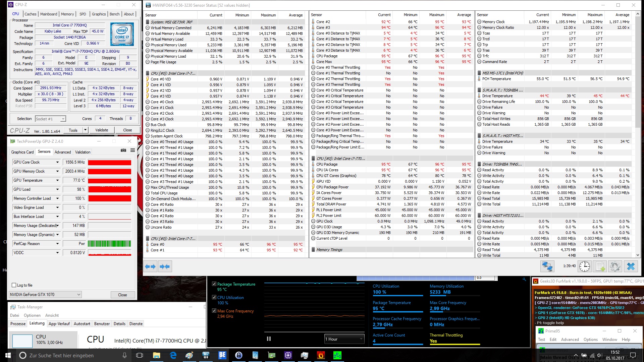The height and width of the screenshot is (362, 644).
Task: Click HWiNFO remote network monitoring icon
Action: [547, 266]
